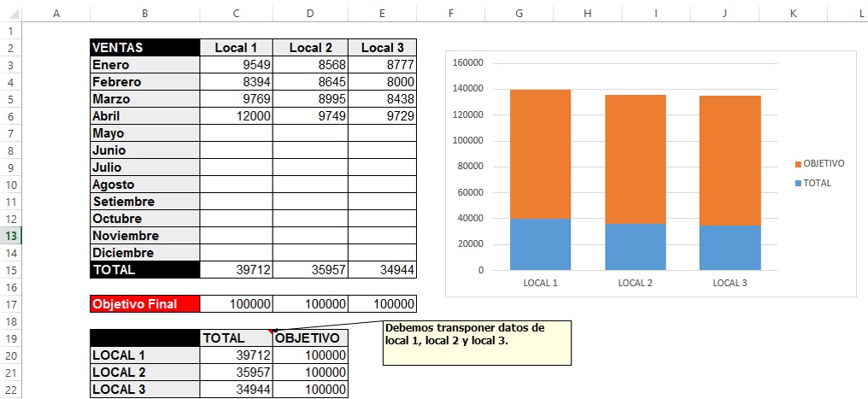This screenshot has width=868, height=399.
Task: Click the Select All corner of the sheet
Action: (x=9, y=13)
